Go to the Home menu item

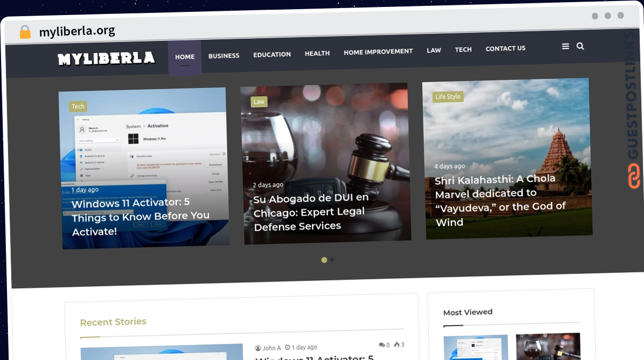[185, 56]
